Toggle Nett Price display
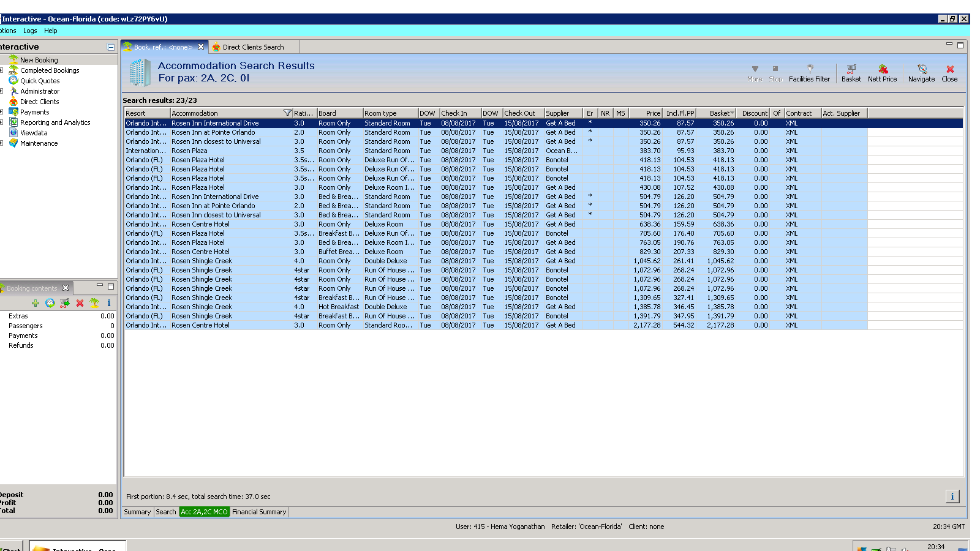This screenshot has height=551, width=980. (882, 73)
